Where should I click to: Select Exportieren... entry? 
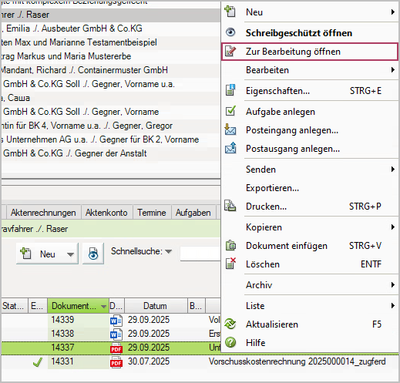pos(310,188)
